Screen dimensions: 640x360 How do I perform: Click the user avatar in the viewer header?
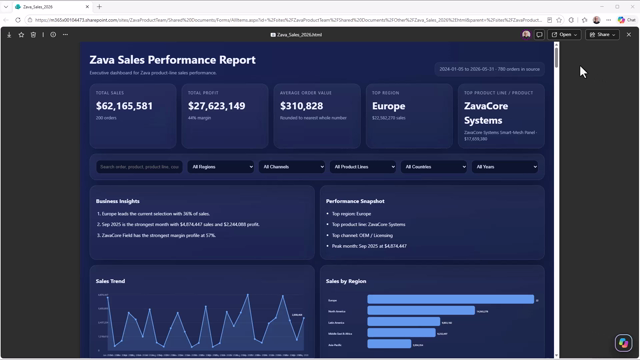(526, 35)
